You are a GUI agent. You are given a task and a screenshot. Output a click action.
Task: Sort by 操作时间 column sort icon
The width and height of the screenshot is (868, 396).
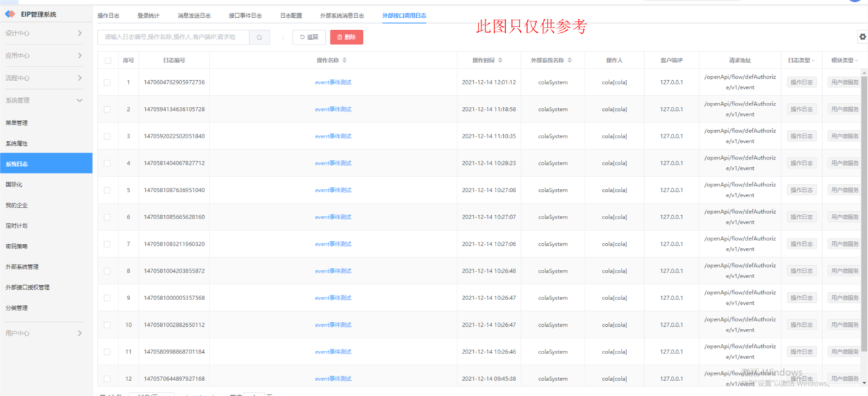point(500,60)
